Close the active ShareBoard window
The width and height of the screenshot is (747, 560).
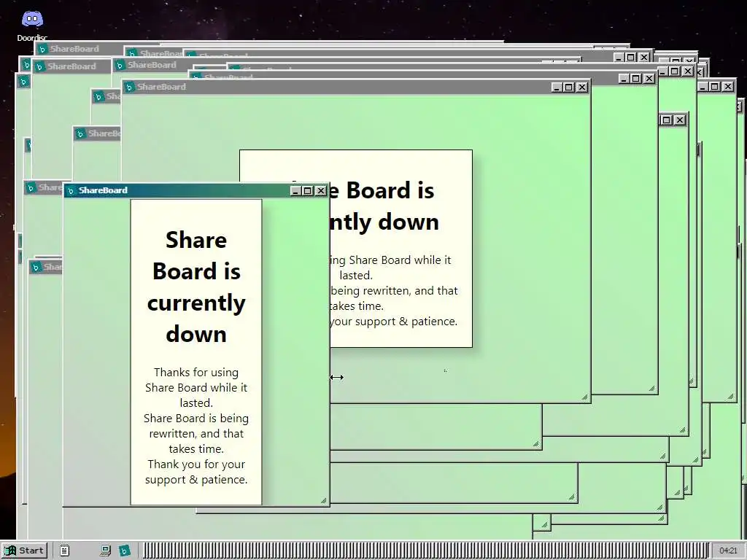[321, 190]
